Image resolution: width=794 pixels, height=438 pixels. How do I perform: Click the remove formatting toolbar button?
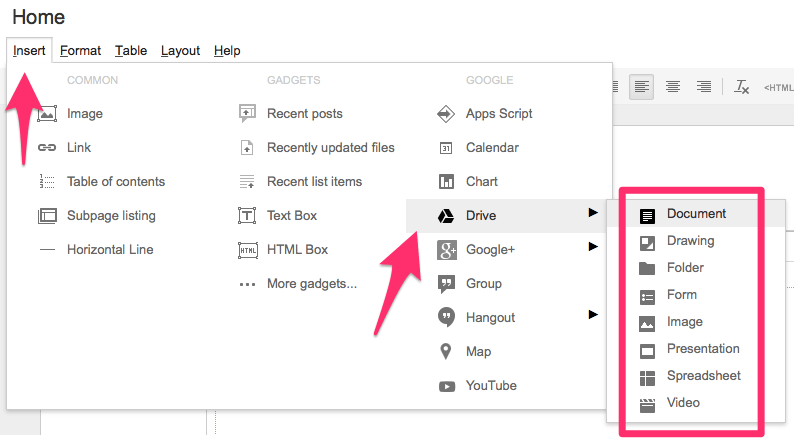pos(741,87)
